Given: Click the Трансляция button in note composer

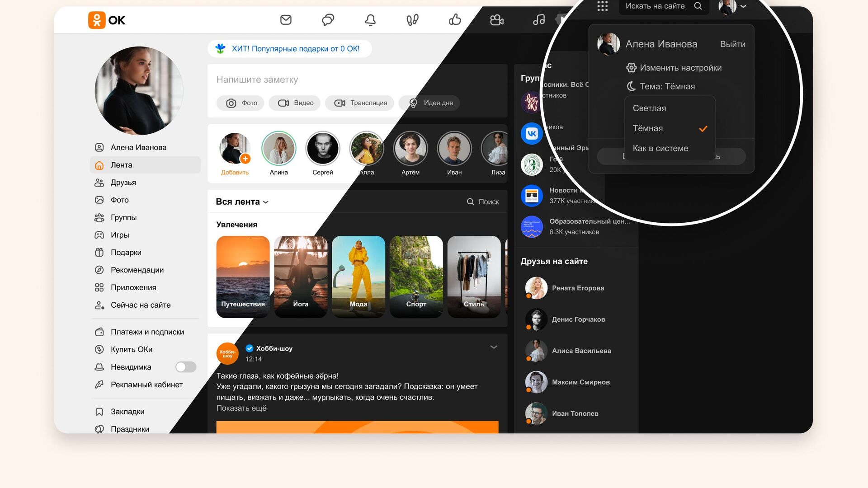Looking at the screenshot, I should [359, 103].
